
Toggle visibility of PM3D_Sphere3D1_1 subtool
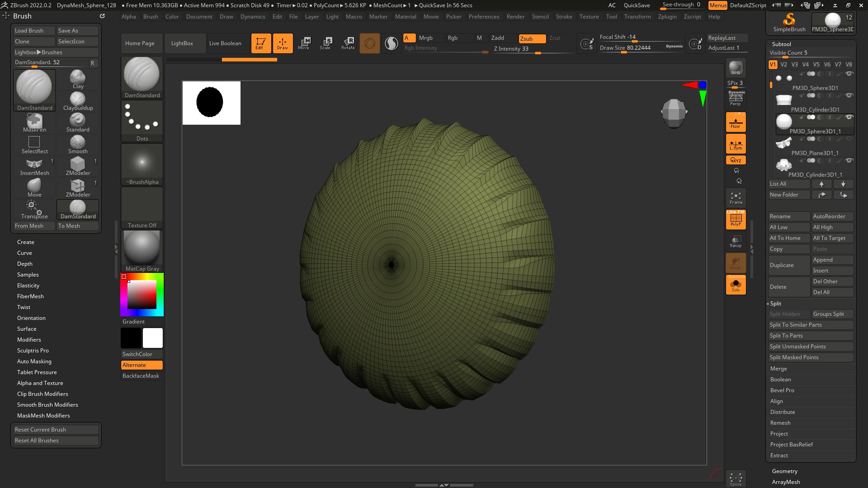849,117
